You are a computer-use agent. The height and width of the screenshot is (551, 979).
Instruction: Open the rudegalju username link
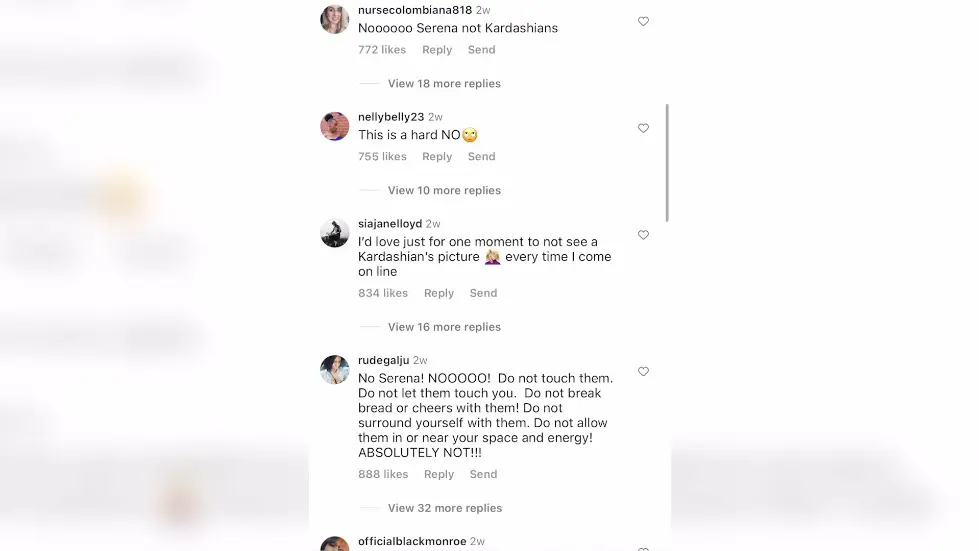(x=383, y=361)
